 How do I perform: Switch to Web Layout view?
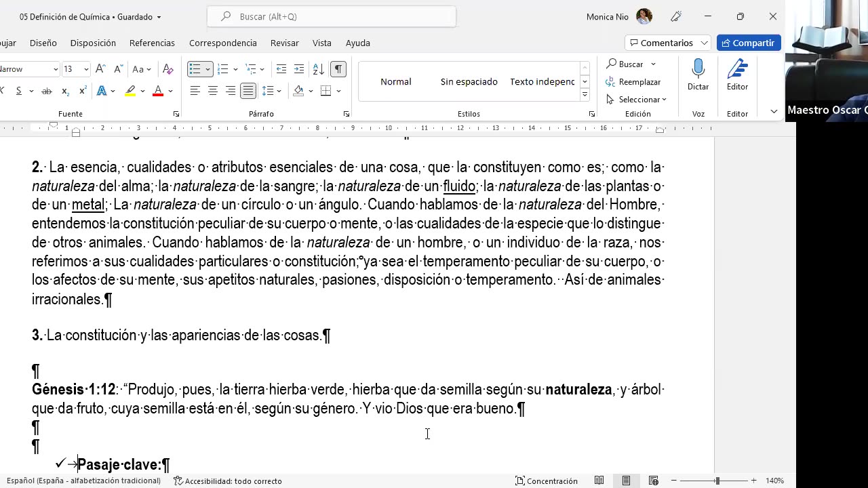pos(654,481)
